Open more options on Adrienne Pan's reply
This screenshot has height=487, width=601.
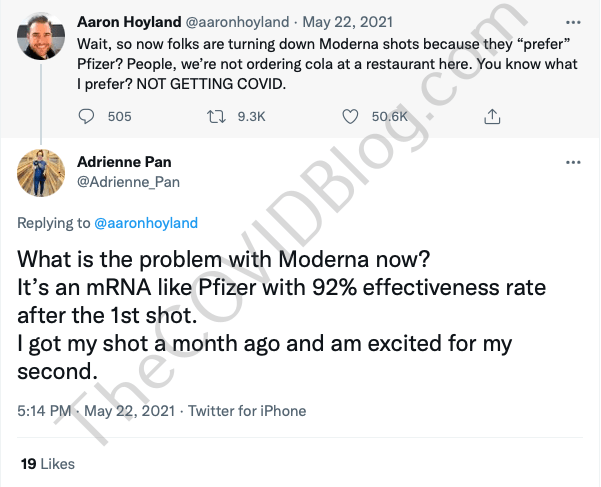pyautogui.click(x=573, y=161)
